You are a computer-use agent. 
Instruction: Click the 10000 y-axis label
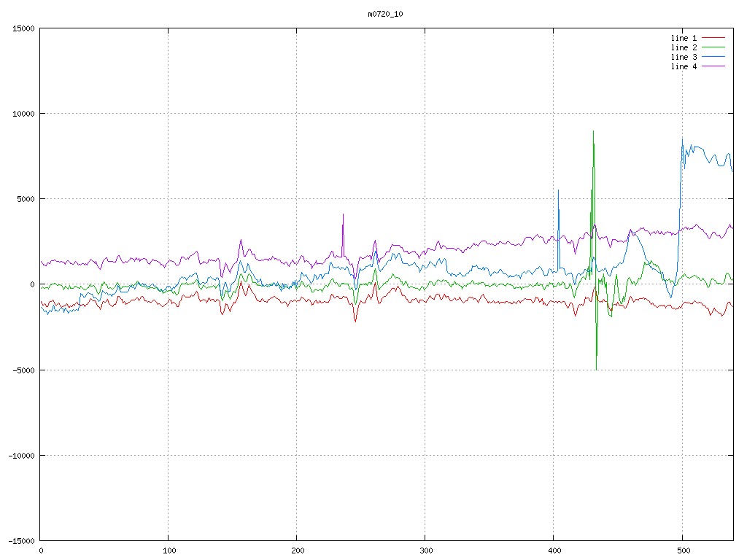(23, 114)
